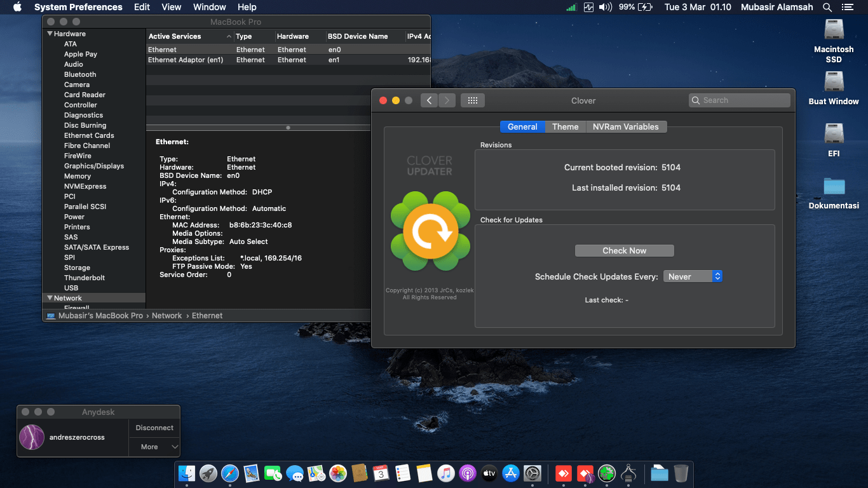Launch Launchpad from the dock
Image resolution: width=868 pixels, height=488 pixels.
(208, 473)
